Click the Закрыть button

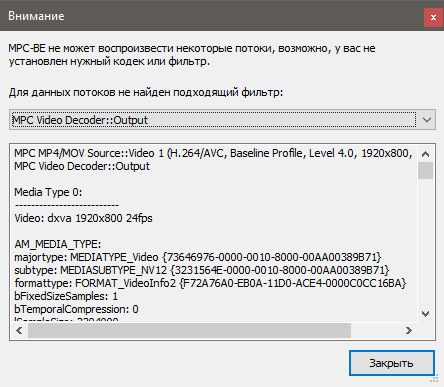392,363
